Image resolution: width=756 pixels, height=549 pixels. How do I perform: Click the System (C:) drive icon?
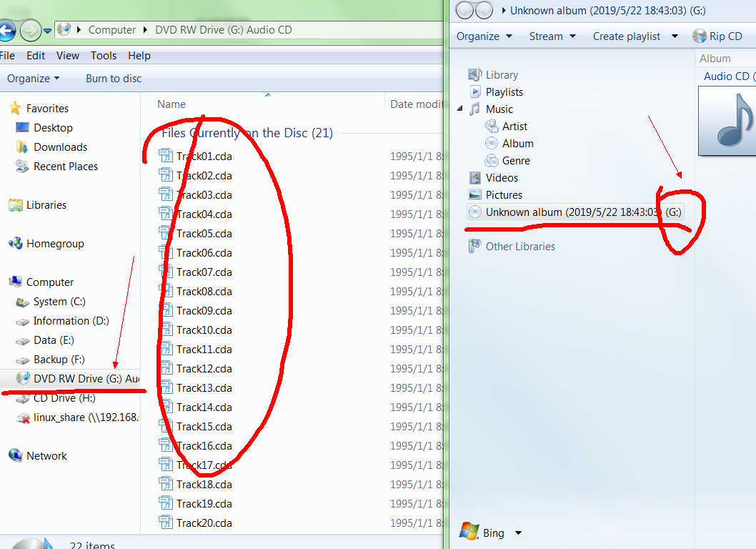tap(22, 302)
